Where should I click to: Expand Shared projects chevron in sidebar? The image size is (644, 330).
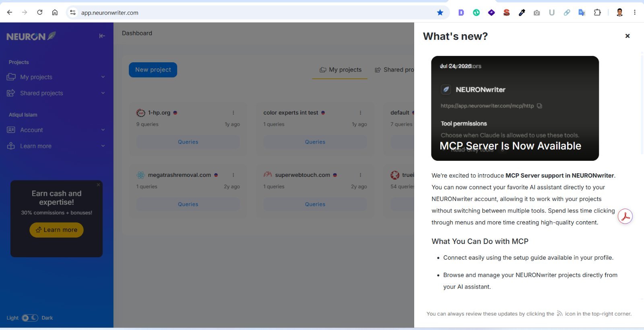[103, 93]
